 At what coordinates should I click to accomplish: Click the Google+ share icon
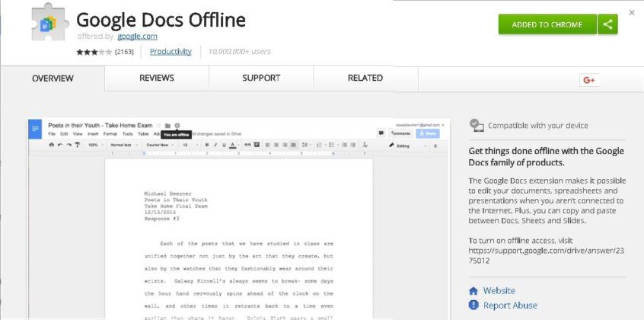coord(589,80)
